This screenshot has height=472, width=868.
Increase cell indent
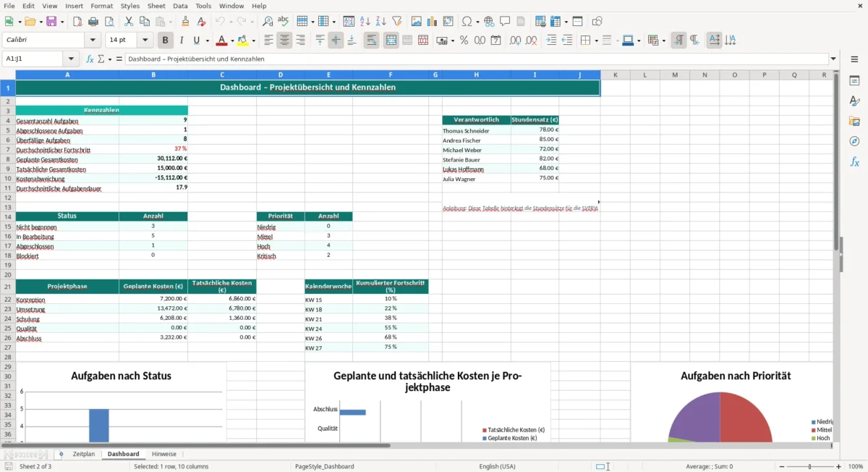[x=551, y=41]
